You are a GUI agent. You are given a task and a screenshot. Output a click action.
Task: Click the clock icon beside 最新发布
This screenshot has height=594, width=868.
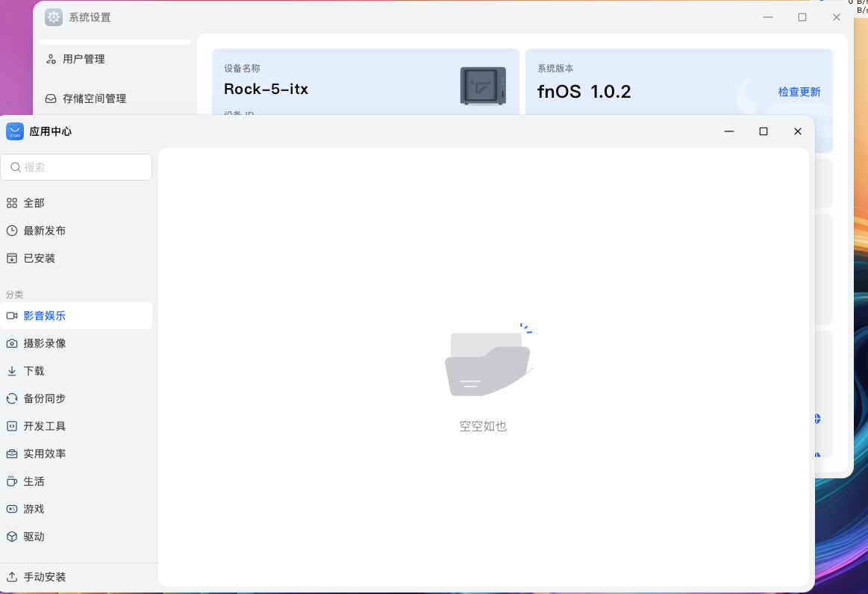[x=12, y=231]
